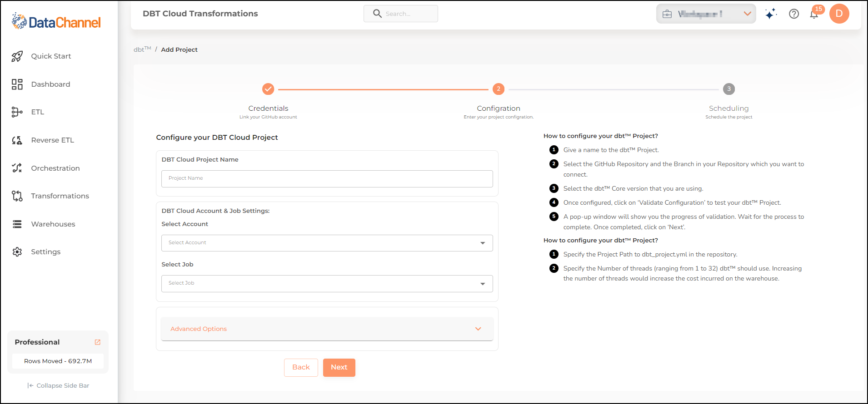Open notifications bell with 15 badge
This screenshot has height=404, width=868.
pos(815,13)
